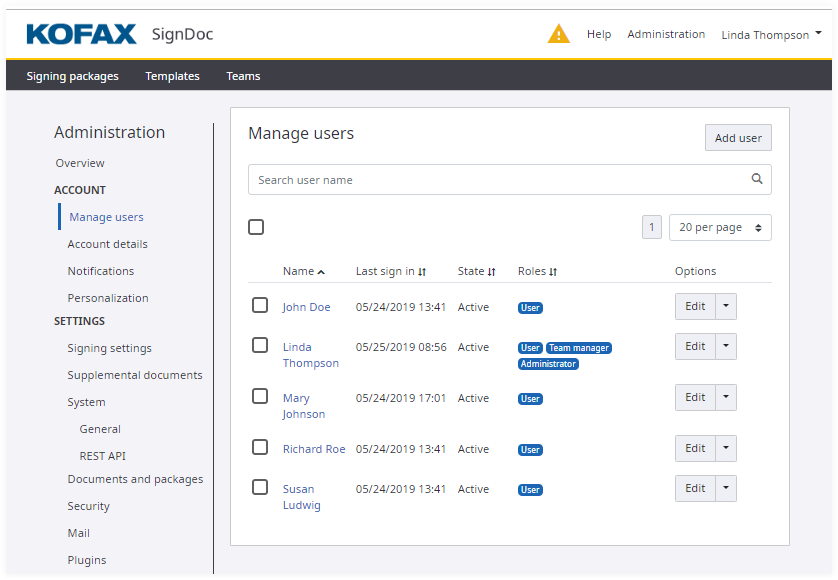Image resolution: width=838 pixels, height=580 pixels.
Task: Open Signing settings in sidebar
Action: pos(109,348)
